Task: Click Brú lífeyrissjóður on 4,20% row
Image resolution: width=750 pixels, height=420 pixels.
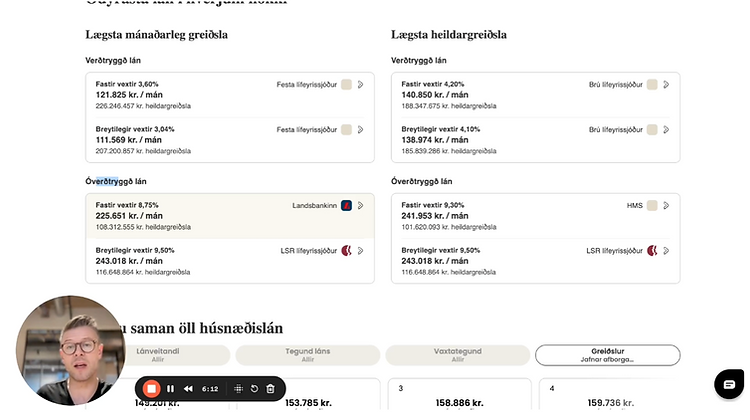Action: [616, 85]
